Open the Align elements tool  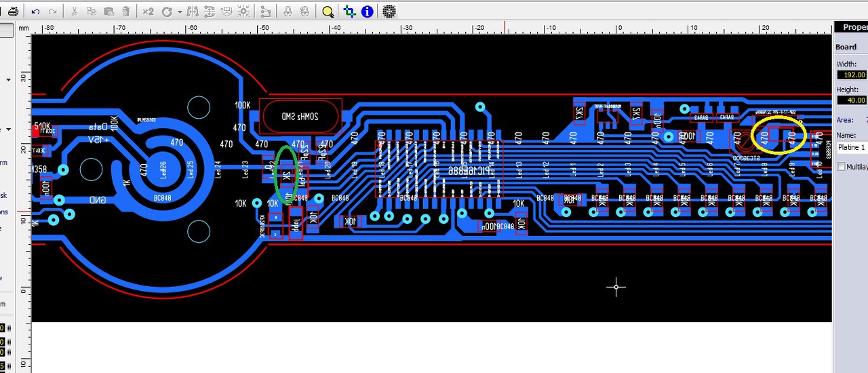(x=226, y=12)
